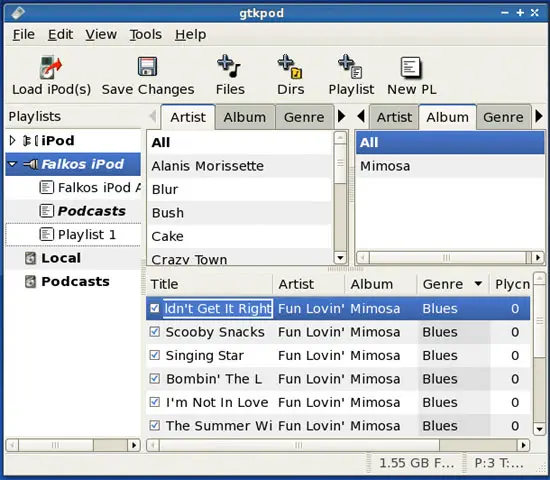The height and width of the screenshot is (480, 550).
Task: Collapse the Falkos iPod tree node
Action: (x=12, y=164)
